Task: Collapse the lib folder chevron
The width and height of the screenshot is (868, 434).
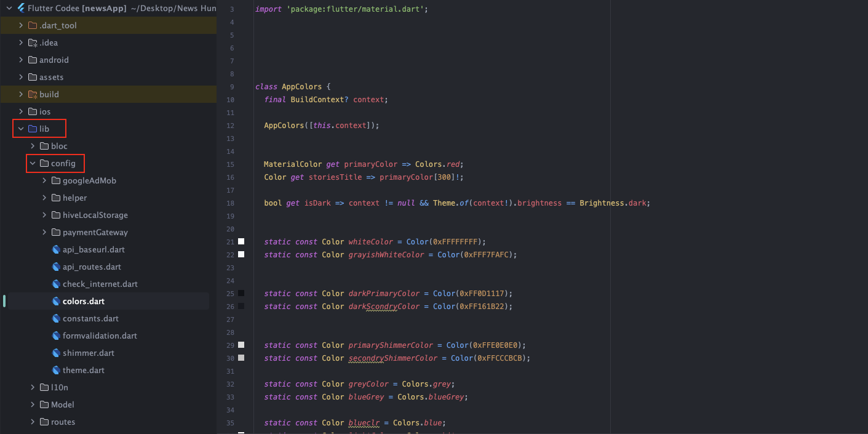Action: [21, 129]
